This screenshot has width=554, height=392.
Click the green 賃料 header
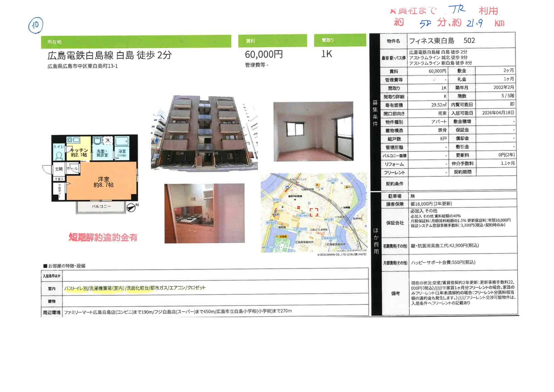click(272, 41)
